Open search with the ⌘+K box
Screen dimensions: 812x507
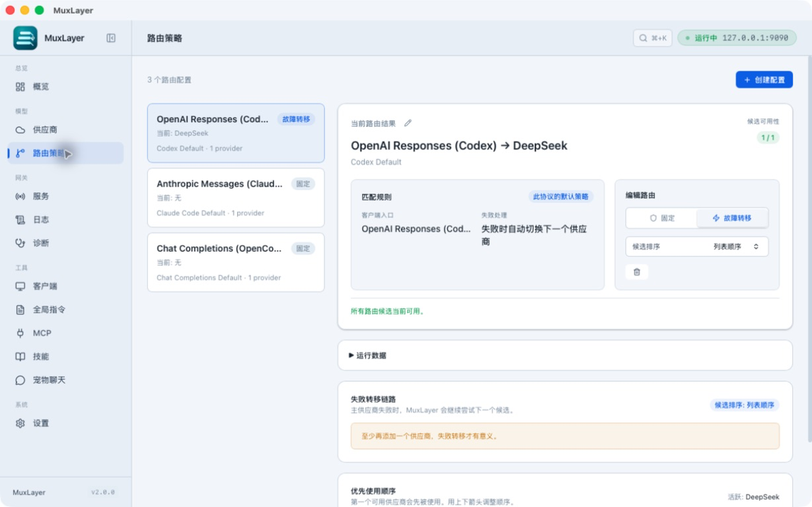(x=653, y=38)
